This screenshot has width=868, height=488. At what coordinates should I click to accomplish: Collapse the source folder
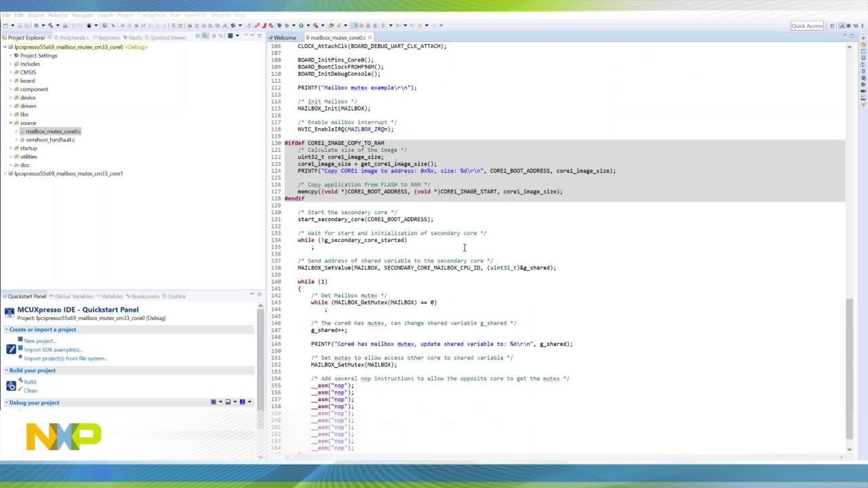coord(10,123)
